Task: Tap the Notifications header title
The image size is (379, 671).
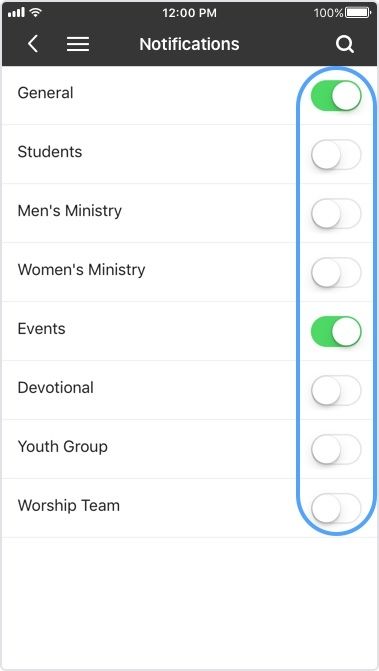Action: click(x=190, y=44)
